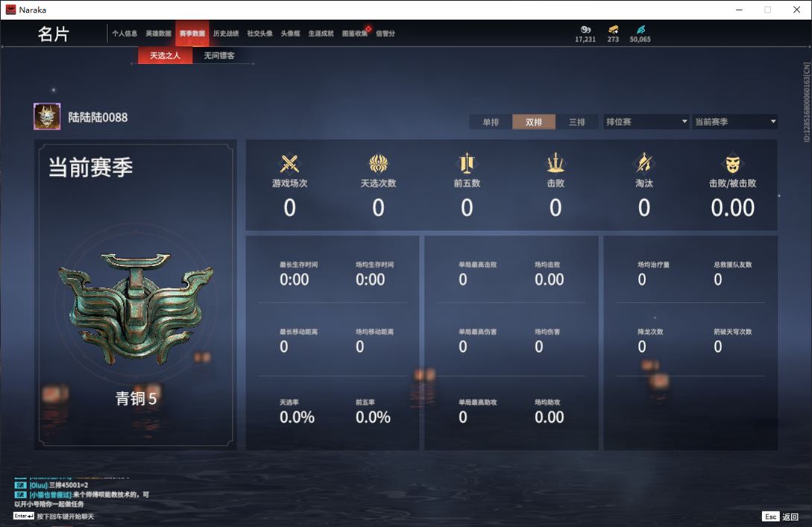Switch to the 英雄数据 tab
Screen dimensions: 812x527
(159, 34)
